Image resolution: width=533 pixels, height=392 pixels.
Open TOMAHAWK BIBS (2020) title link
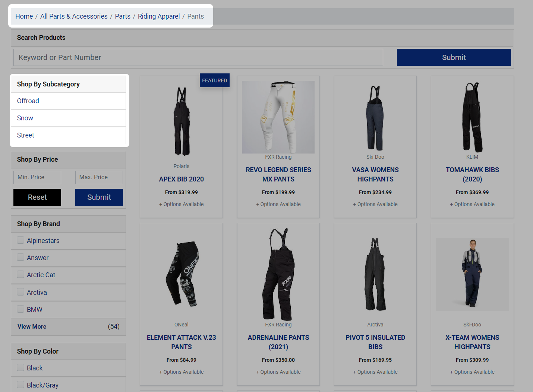coord(472,174)
